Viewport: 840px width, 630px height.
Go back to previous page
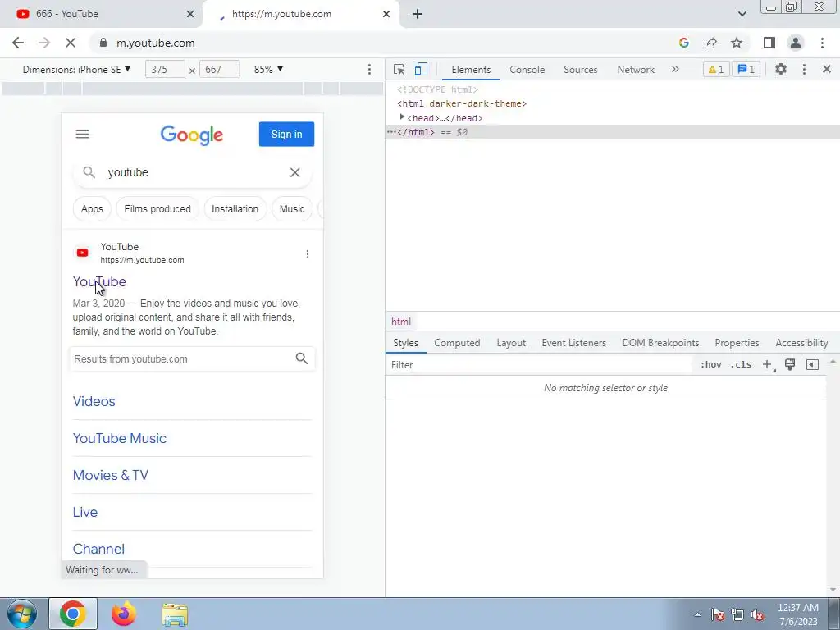pyautogui.click(x=18, y=43)
